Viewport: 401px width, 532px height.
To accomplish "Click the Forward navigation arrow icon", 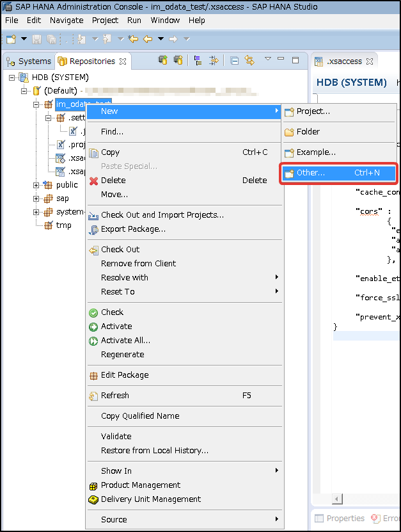I will (173, 39).
